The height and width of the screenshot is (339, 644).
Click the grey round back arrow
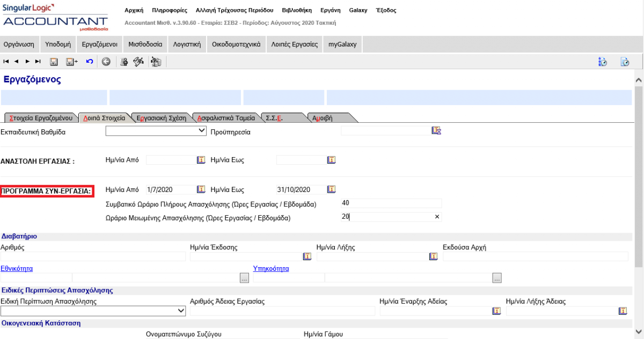click(106, 62)
